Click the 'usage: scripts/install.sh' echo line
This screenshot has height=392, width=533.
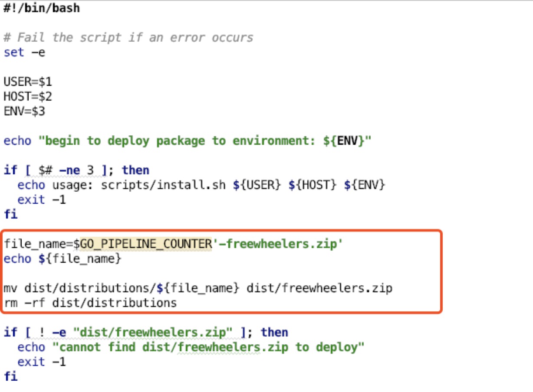(201, 185)
